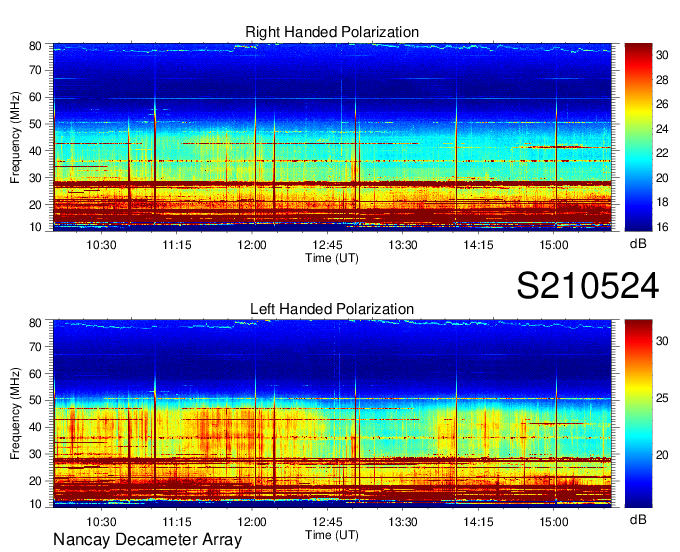Click the 11:15 tick label on bottom plot
Image resolution: width=680 pixels, height=552 pixels.
pos(177,522)
